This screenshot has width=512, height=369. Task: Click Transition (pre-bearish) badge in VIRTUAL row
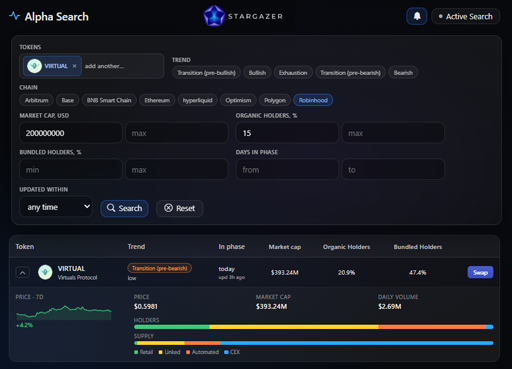[x=159, y=268]
